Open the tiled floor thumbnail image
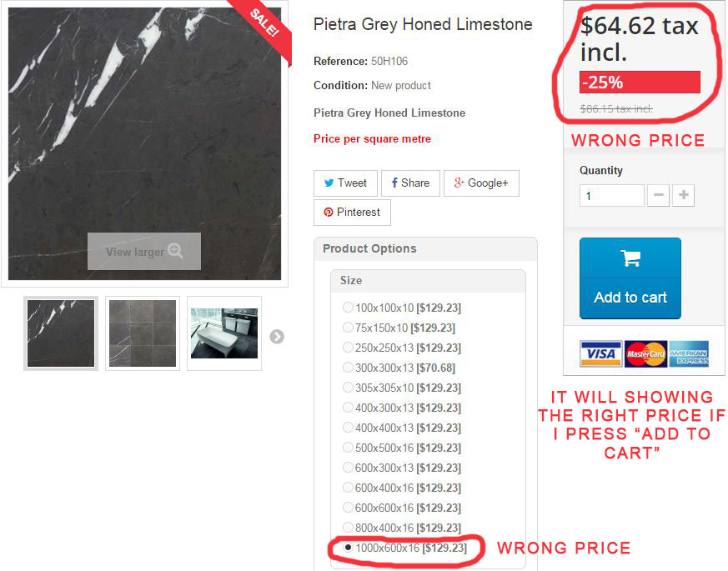The height and width of the screenshot is (571, 728). click(143, 333)
